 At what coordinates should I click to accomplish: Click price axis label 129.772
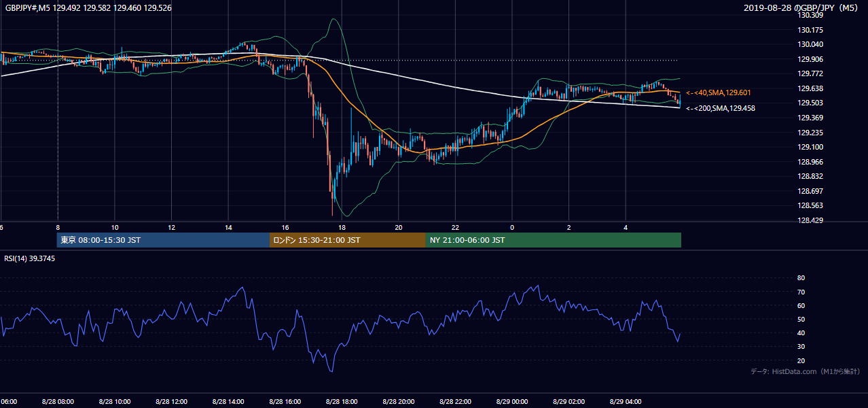coord(812,73)
